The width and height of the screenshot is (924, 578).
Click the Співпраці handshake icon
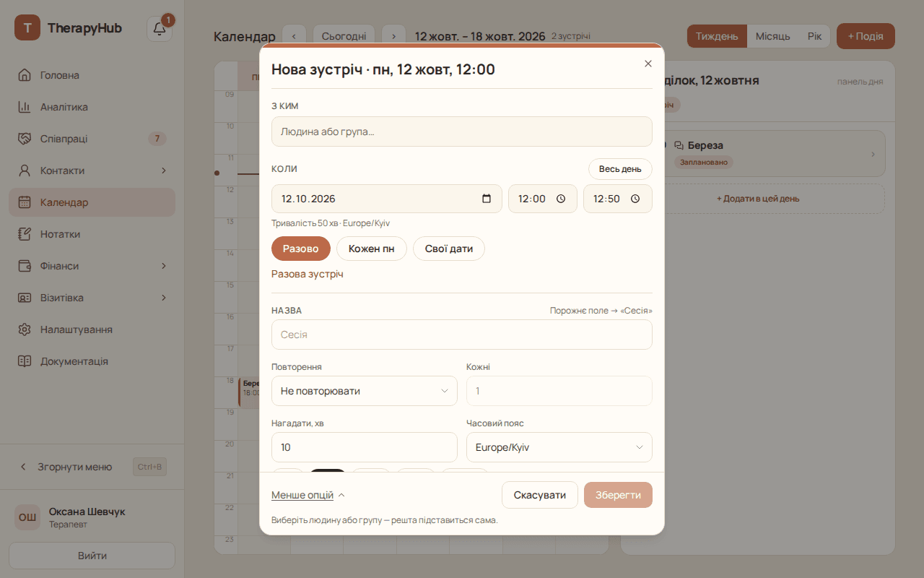[25, 139]
